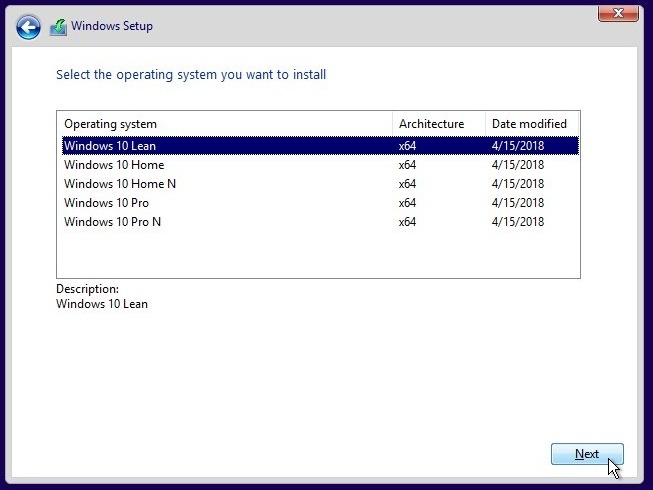Image resolution: width=653 pixels, height=490 pixels.
Task: Click x64 in the Windows 10 Lean row
Action: point(407,146)
